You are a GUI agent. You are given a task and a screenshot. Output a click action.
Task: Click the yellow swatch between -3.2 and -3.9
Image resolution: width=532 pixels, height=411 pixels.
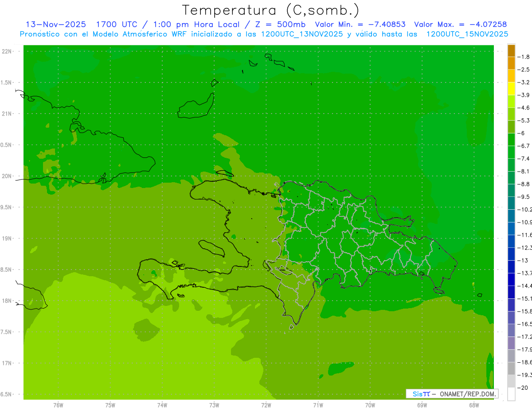tap(511, 89)
